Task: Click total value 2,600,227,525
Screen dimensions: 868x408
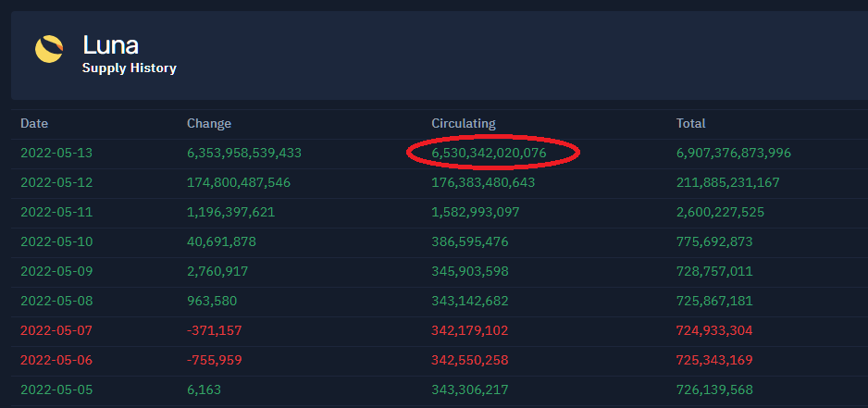Action: [720, 212]
